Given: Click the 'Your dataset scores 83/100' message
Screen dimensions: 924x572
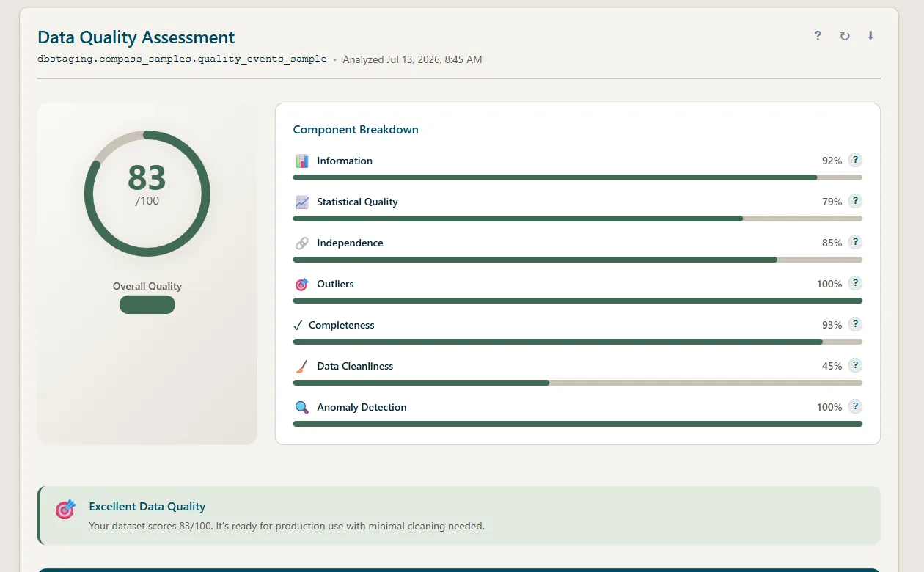Looking at the screenshot, I should point(287,526).
